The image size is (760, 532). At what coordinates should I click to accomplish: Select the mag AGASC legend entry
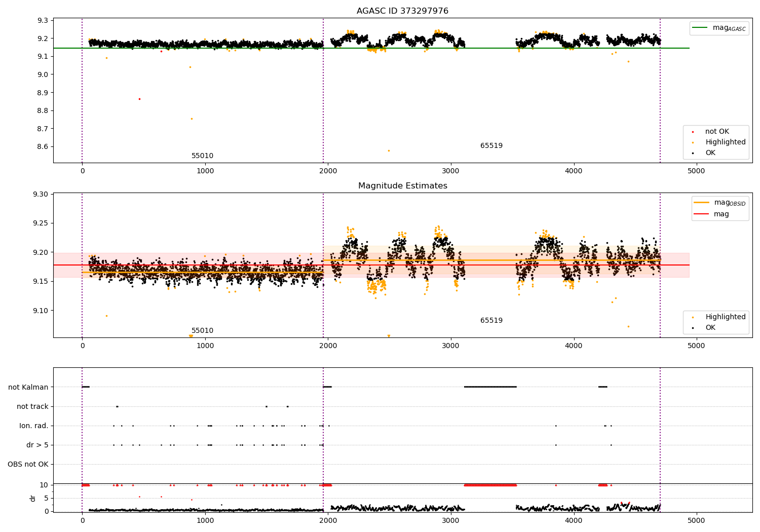(x=719, y=28)
